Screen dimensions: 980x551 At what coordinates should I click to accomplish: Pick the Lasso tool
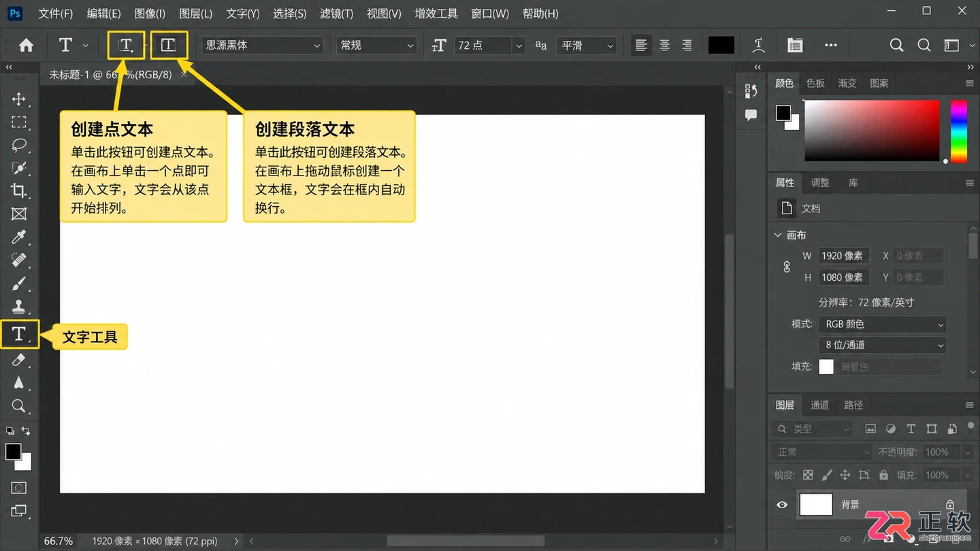[19, 145]
